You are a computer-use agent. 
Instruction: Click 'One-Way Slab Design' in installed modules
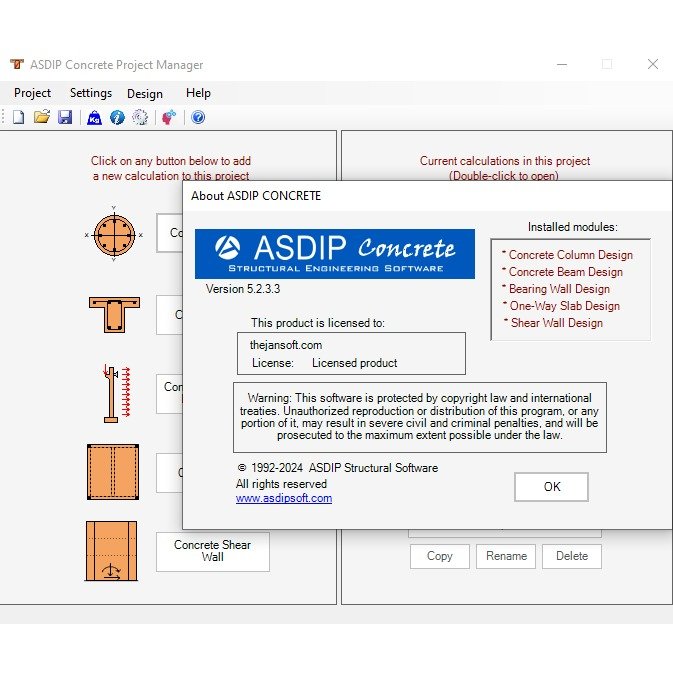(564, 306)
